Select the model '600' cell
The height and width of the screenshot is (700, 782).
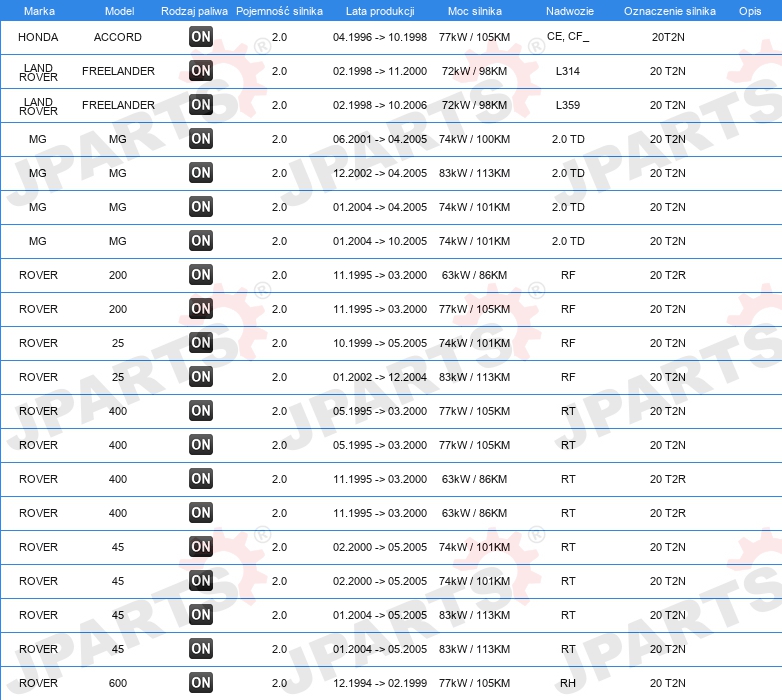[118, 683]
